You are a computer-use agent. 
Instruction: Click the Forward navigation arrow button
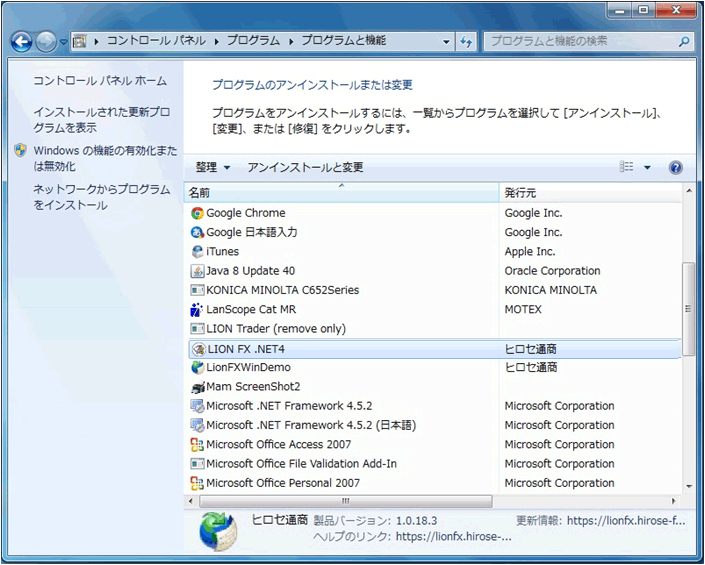(x=45, y=42)
